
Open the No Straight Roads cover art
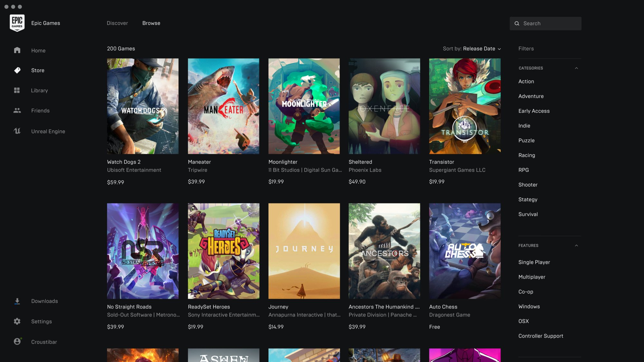tap(143, 251)
